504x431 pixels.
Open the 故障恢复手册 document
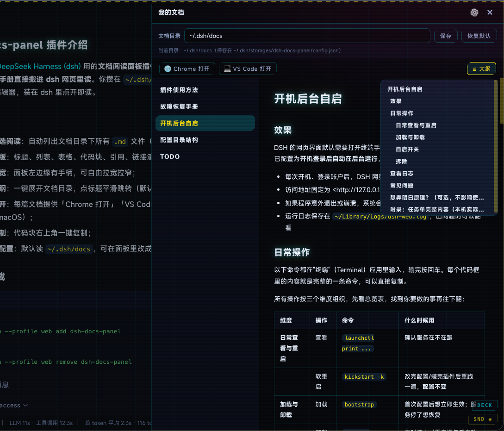point(205,106)
